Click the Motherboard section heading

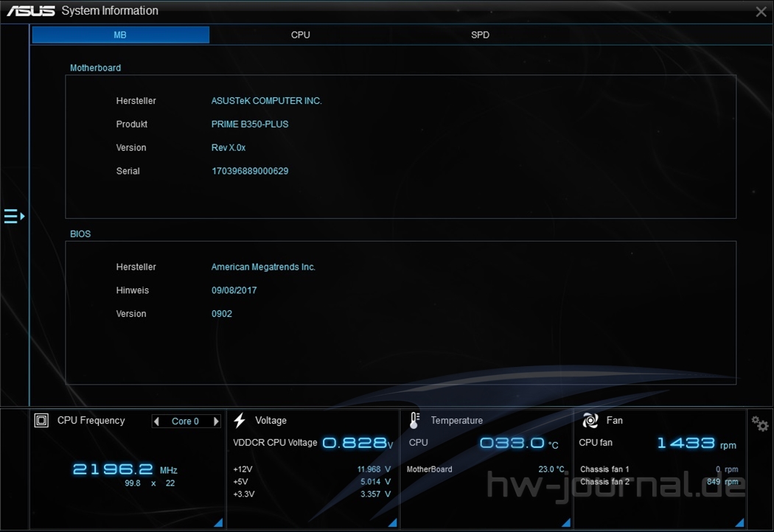coord(95,68)
